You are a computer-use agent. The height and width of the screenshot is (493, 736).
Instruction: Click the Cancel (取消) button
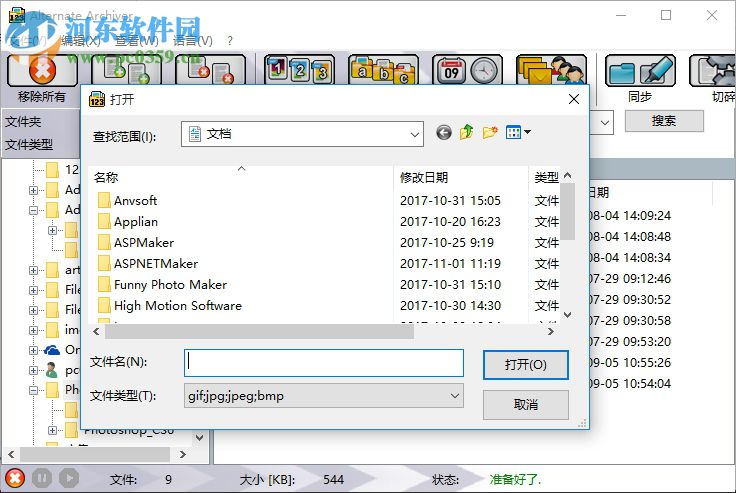[x=526, y=404]
